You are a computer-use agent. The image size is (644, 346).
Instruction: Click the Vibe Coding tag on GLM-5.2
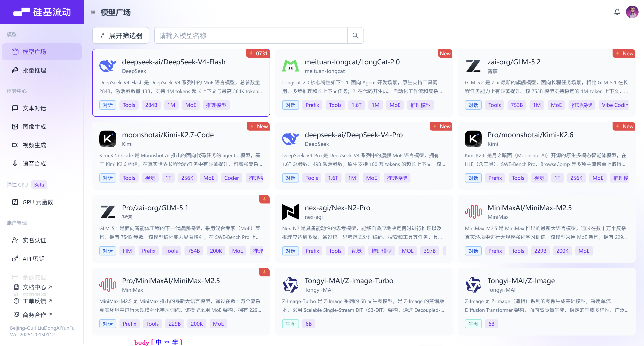pyautogui.click(x=614, y=105)
